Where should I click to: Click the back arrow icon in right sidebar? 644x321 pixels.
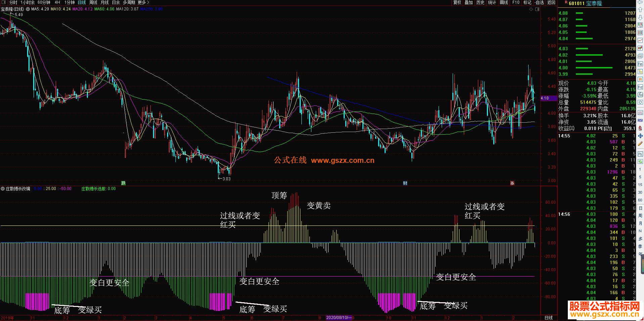pyautogui.click(x=640, y=2)
